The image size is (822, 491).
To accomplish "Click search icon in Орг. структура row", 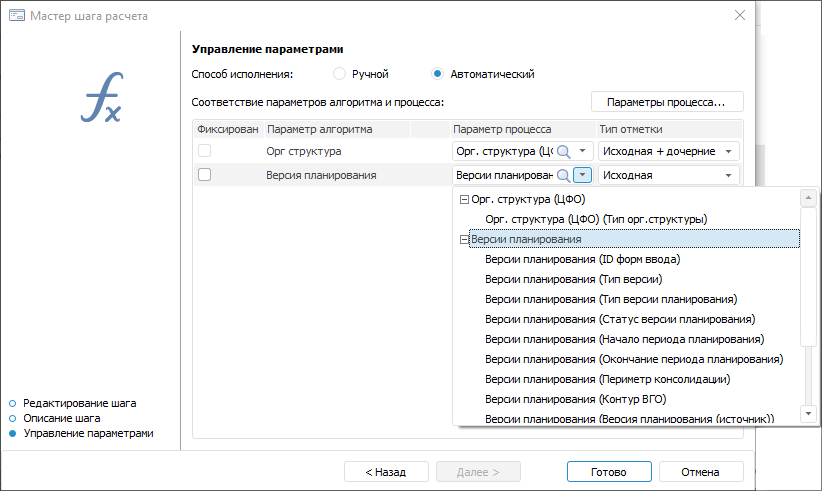I will (x=564, y=151).
